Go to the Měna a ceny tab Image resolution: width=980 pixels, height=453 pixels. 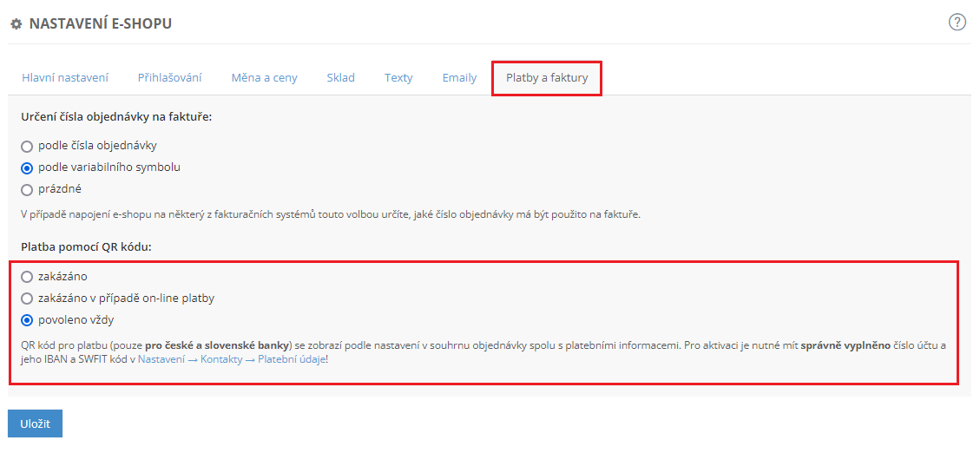pyautogui.click(x=264, y=77)
